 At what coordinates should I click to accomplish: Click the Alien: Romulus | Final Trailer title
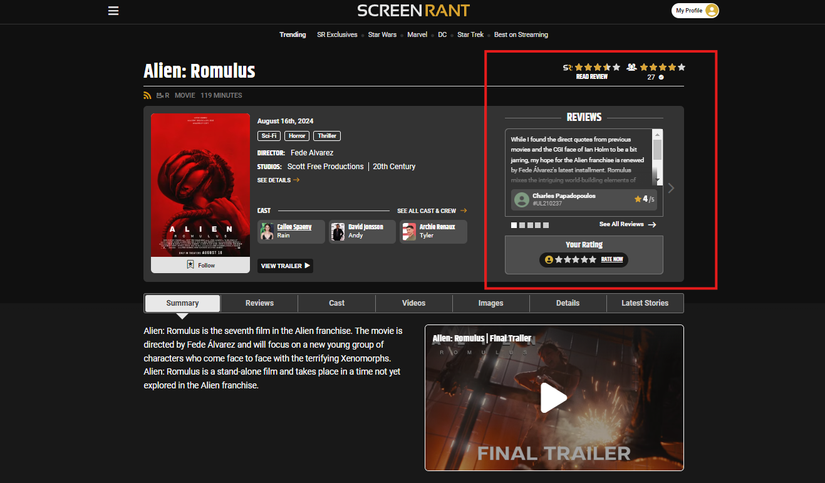click(x=482, y=338)
